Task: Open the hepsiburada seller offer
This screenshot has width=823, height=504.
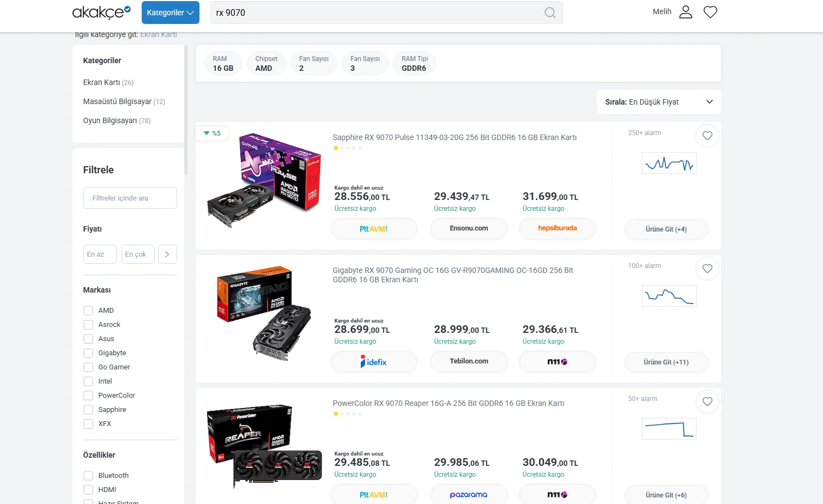Action: (558, 228)
